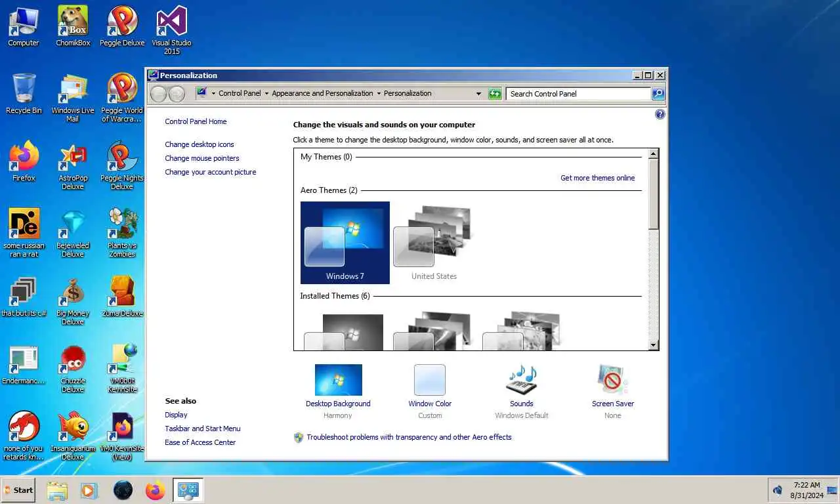Select the Recycle Bin desktop icon
The image size is (840, 504).
click(x=24, y=94)
